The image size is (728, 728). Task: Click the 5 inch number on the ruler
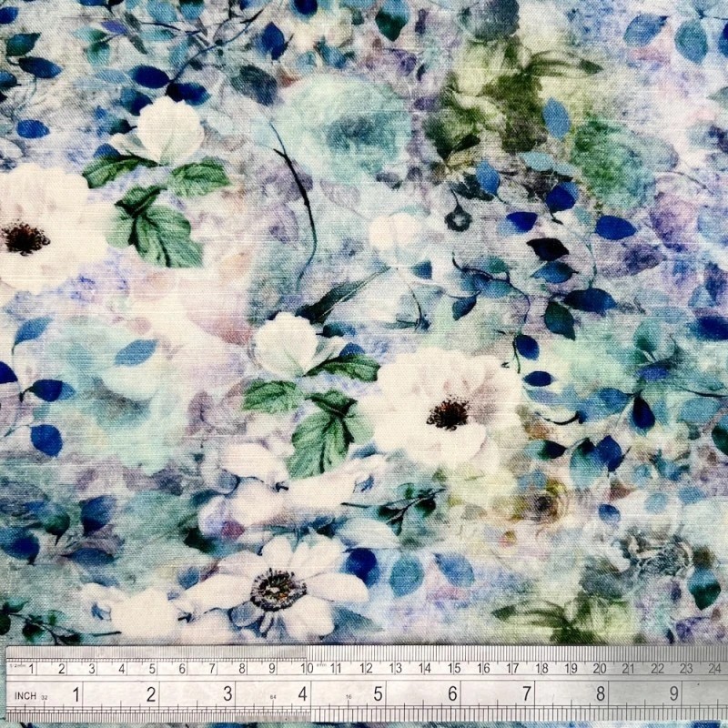pyautogui.click(x=377, y=694)
